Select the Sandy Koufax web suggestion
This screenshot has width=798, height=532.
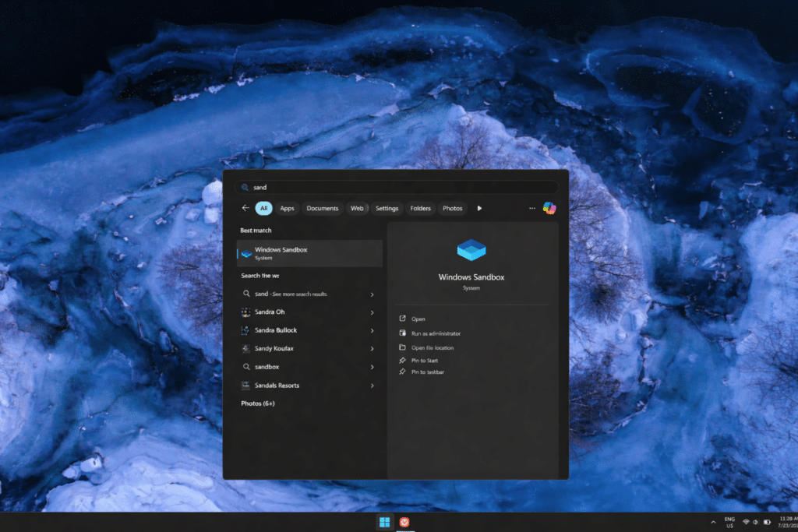pos(309,349)
